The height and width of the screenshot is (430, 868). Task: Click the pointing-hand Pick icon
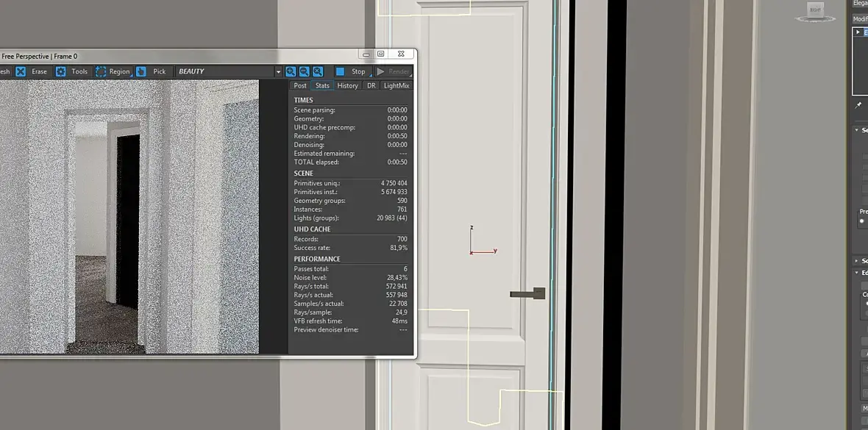tap(141, 71)
